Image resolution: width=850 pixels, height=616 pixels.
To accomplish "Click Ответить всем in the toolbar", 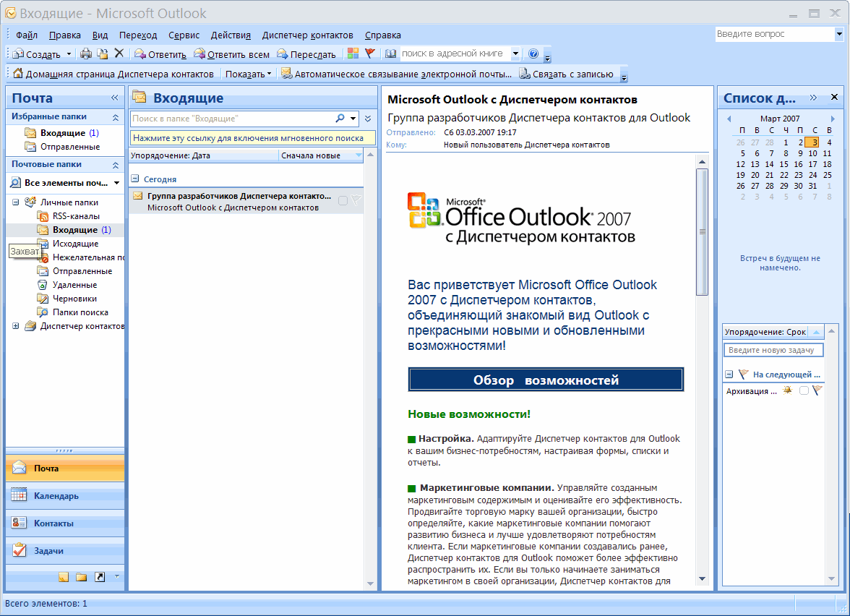I will coord(231,54).
